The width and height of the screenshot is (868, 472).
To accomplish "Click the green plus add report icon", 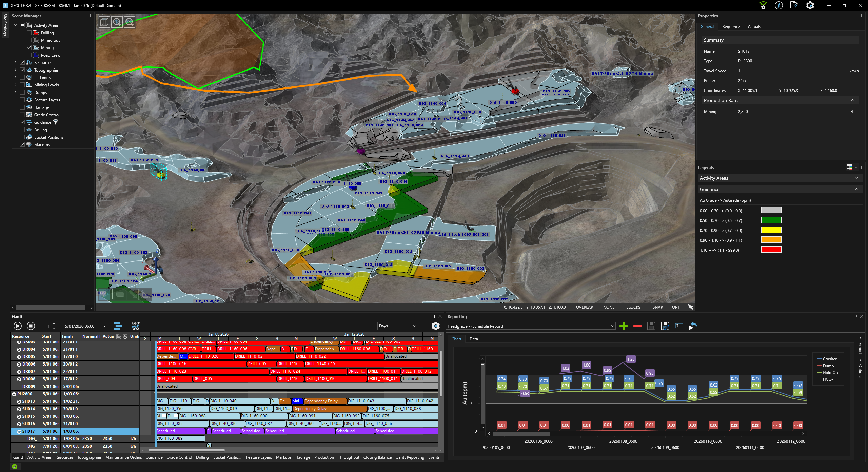I will pyautogui.click(x=623, y=326).
